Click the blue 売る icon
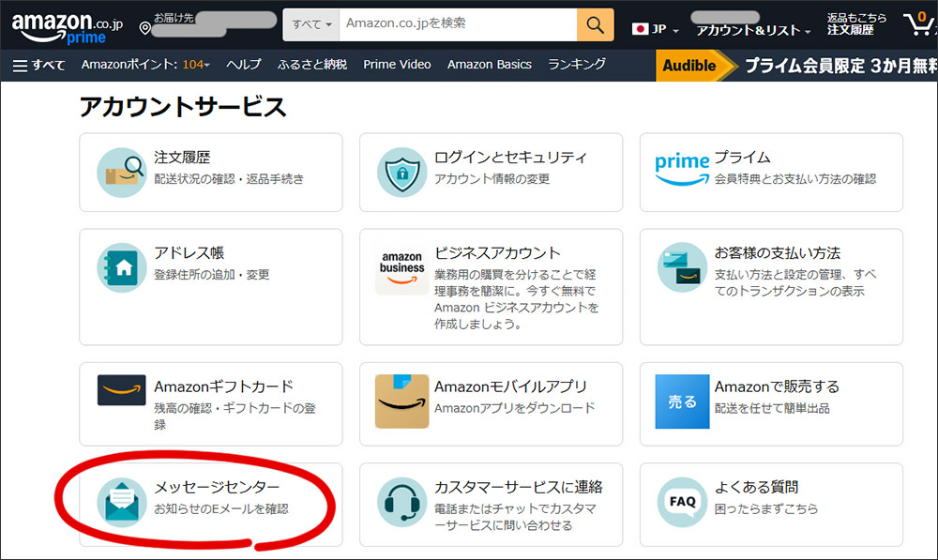Viewport: 938px width, 560px height. [682, 401]
